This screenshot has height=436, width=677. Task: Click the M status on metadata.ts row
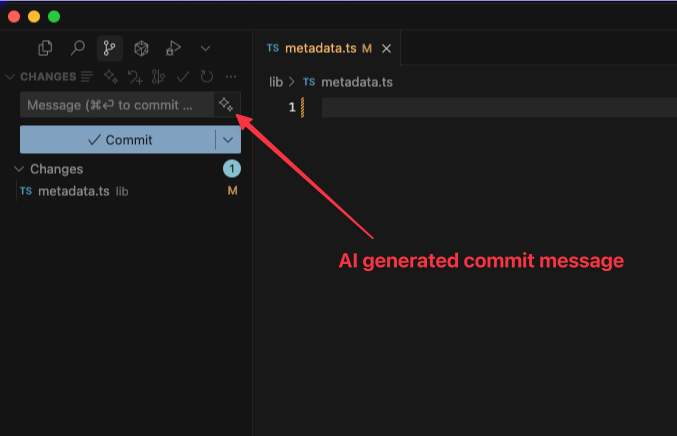232,190
